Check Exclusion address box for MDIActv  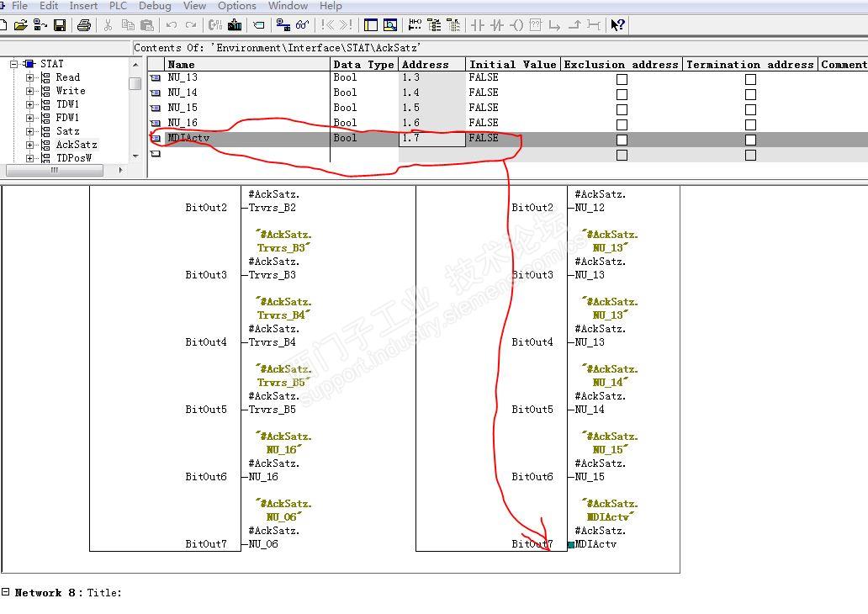pos(622,140)
